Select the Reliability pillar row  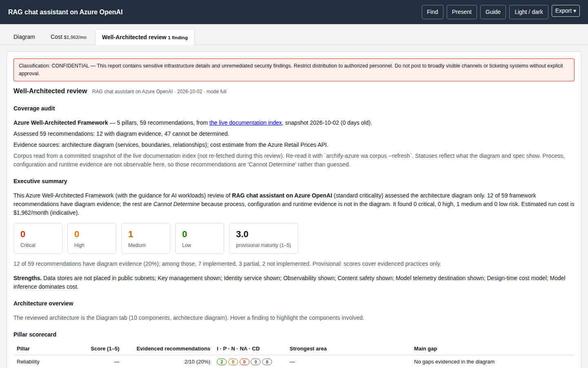click(x=294, y=362)
